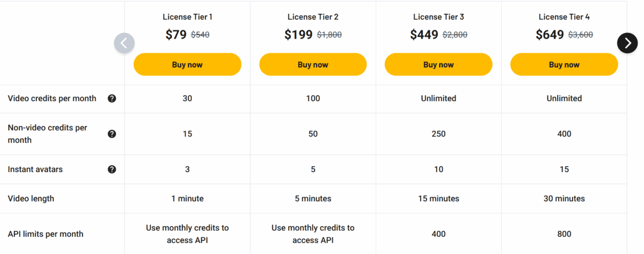Screen dimensions: 644x254
Task: Buy now for License Tier 4
Action: (564, 64)
